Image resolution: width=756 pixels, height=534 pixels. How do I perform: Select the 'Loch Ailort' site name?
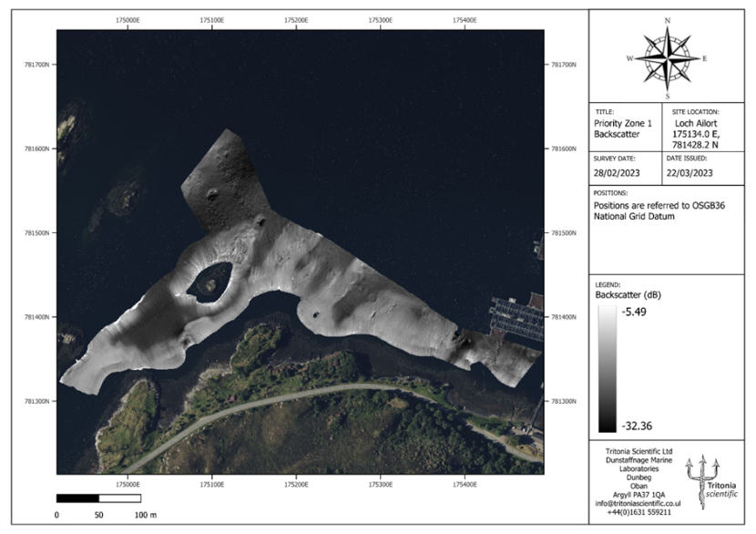click(696, 123)
